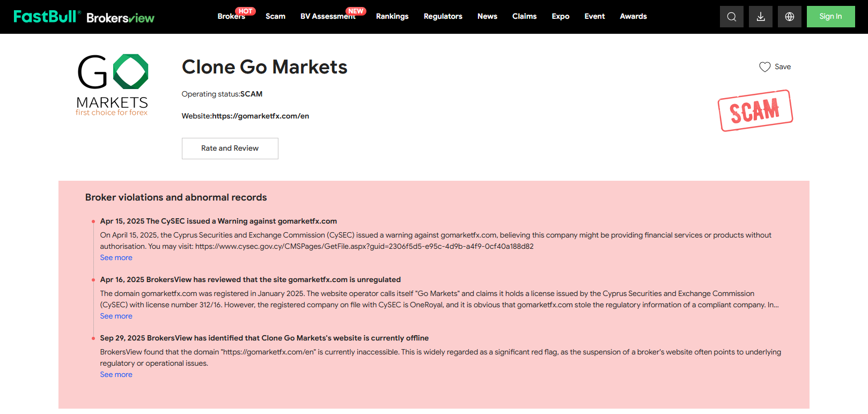Open the language globe icon

(x=790, y=17)
